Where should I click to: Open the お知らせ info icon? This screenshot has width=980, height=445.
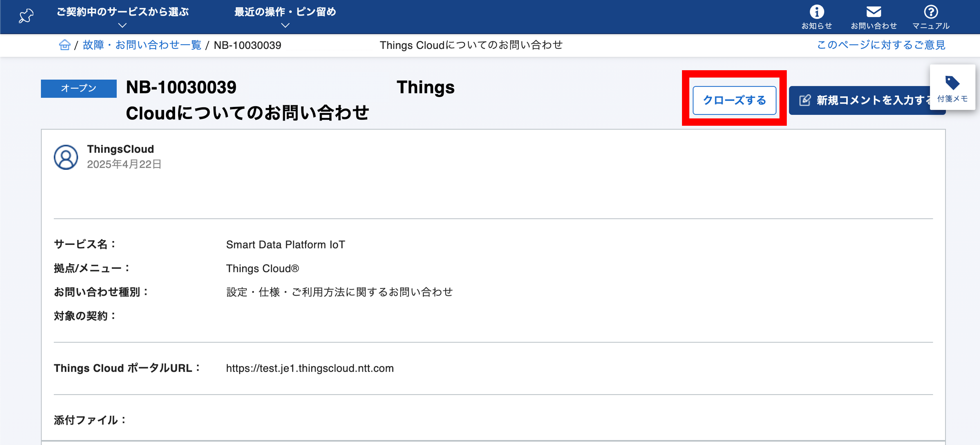click(816, 12)
